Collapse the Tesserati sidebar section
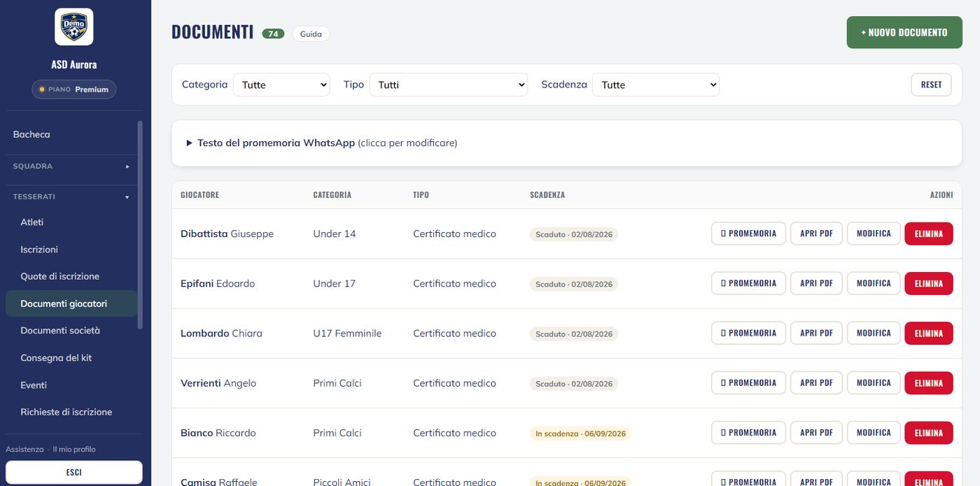This screenshot has width=980, height=486. (71, 196)
